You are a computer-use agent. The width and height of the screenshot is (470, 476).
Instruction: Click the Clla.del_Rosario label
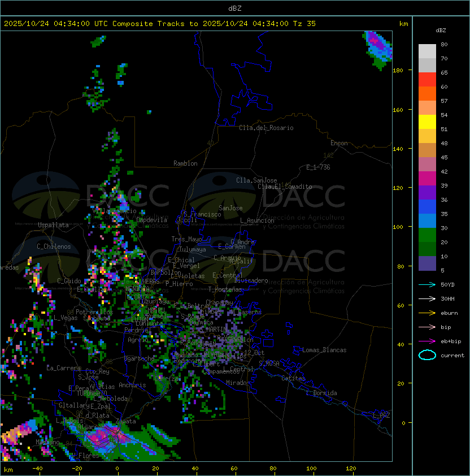coord(266,128)
